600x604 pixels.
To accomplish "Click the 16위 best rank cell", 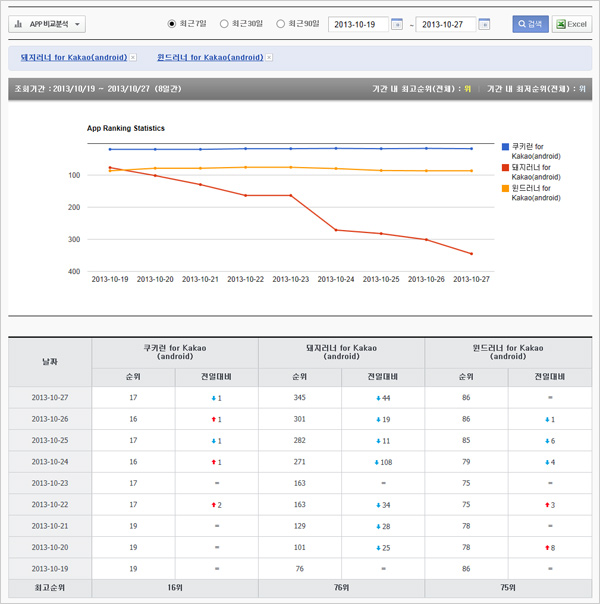I will click(x=175, y=588).
